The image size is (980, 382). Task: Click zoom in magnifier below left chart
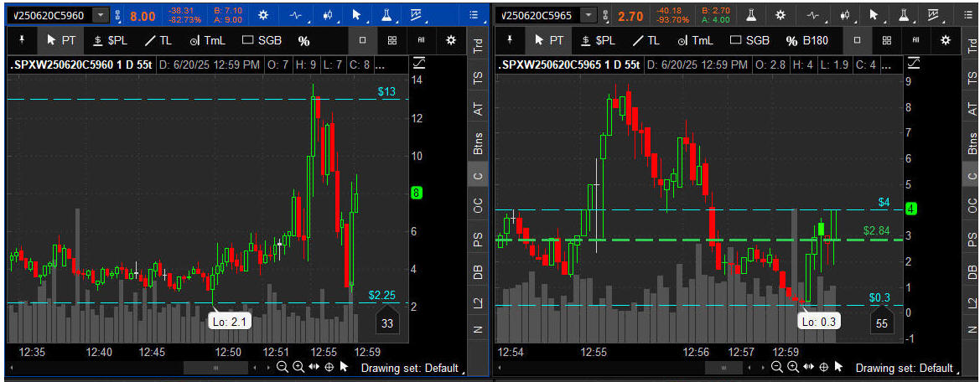coord(298,367)
